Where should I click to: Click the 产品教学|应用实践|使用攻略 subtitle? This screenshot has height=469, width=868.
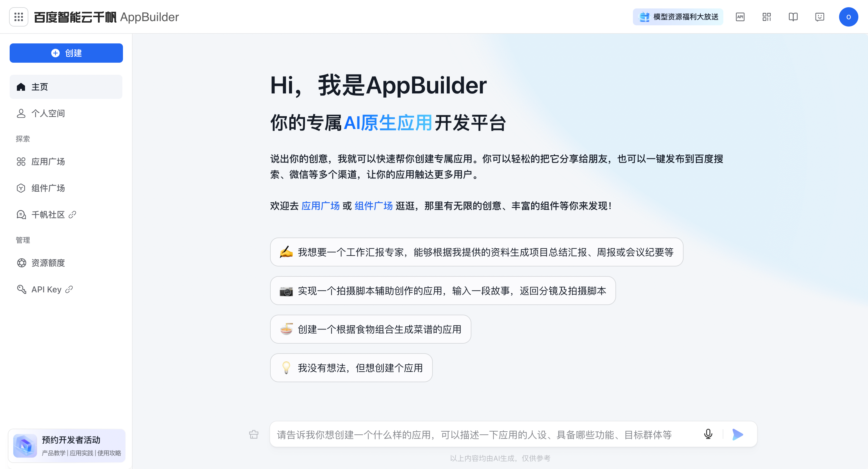(x=81, y=453)
